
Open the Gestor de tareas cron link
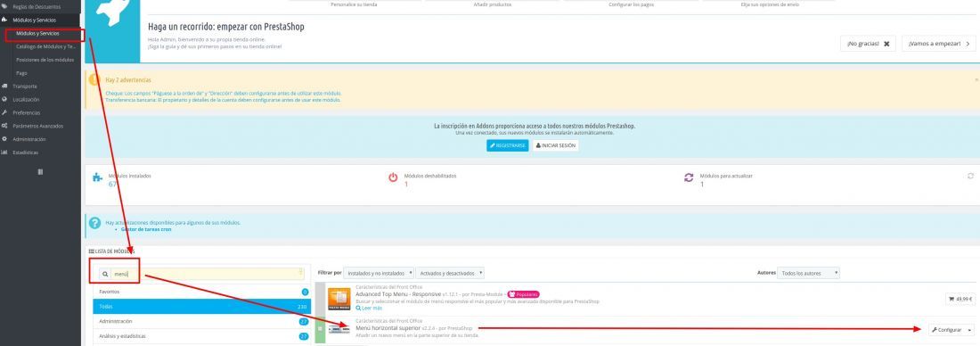point(145,229)
